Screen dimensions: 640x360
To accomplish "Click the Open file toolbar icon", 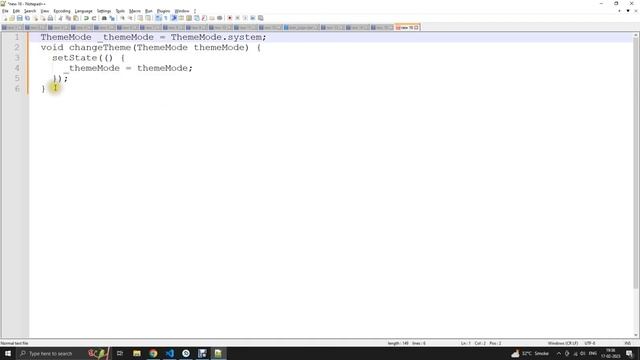I will (12, 18).
